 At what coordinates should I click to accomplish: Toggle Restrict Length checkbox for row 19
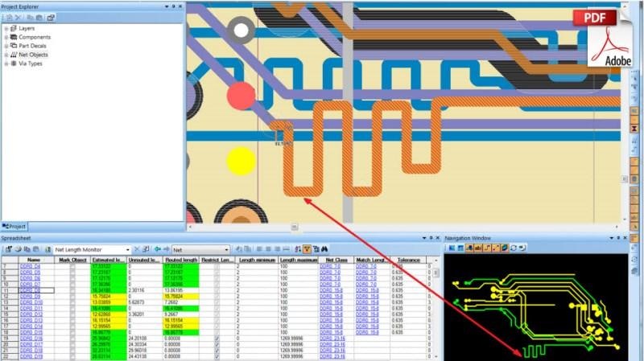tap(217, 338)
